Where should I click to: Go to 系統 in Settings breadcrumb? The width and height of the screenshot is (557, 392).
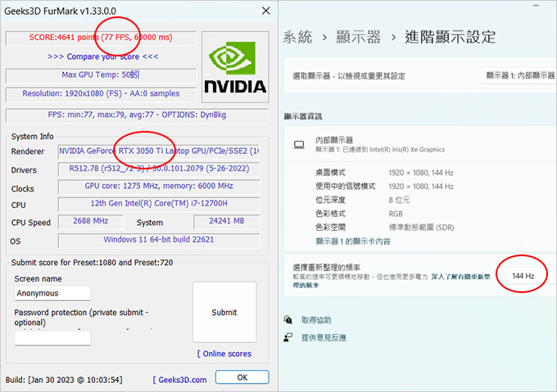(x=297, y=37)
